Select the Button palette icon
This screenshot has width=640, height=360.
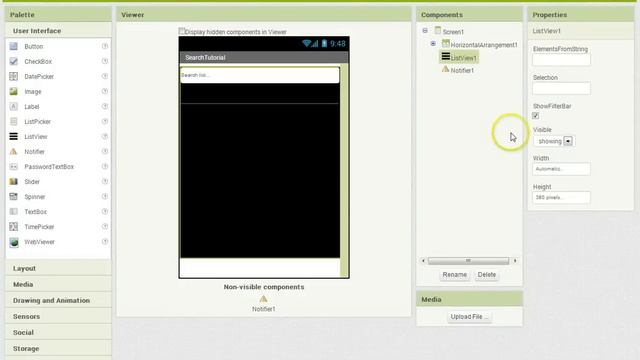pos(13,46)
